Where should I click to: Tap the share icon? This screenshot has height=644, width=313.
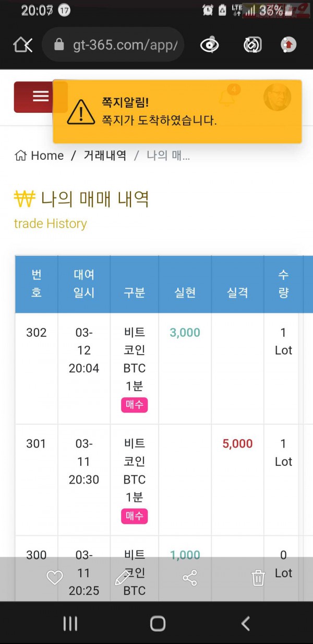click(190, 578)
